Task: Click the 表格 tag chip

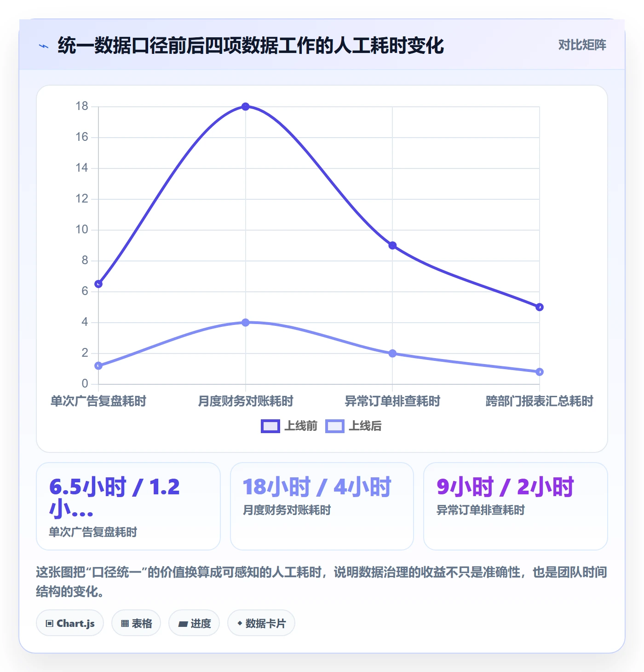Action: (x=136, y=623)
